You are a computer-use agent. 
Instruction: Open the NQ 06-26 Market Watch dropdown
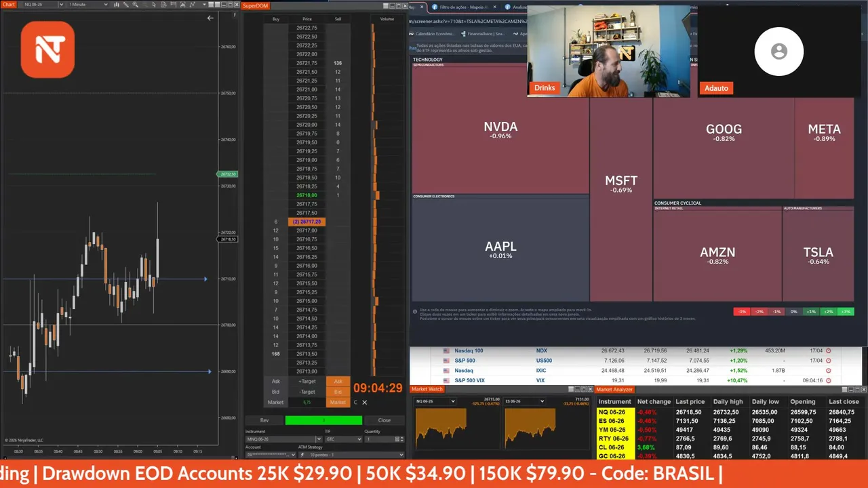coord(435,401)
